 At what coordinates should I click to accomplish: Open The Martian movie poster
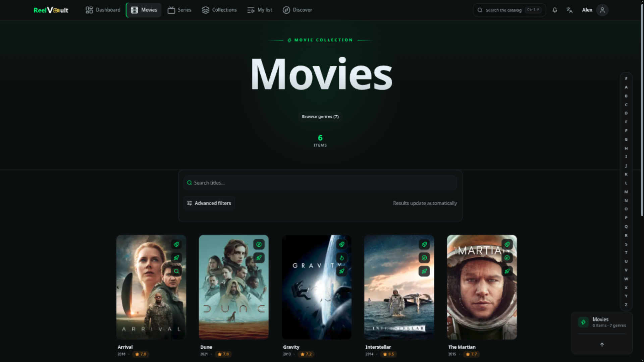(x=482, y=287)
